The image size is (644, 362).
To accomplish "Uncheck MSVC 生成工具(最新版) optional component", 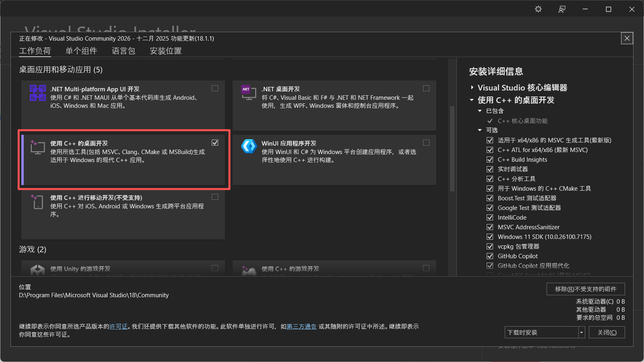I will [490, 140].
